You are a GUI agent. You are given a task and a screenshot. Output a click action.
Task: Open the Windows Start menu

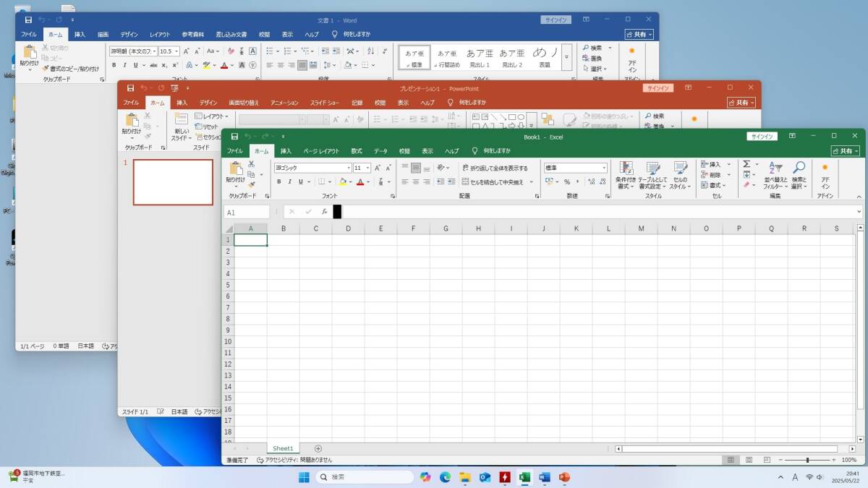[x=304, y=477]
